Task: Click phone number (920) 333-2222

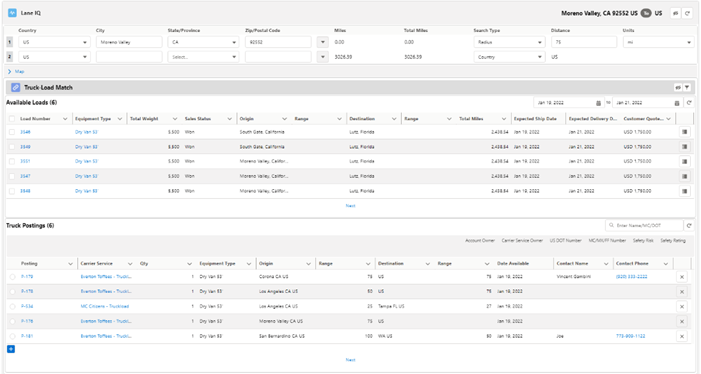Action: (631, 277)
